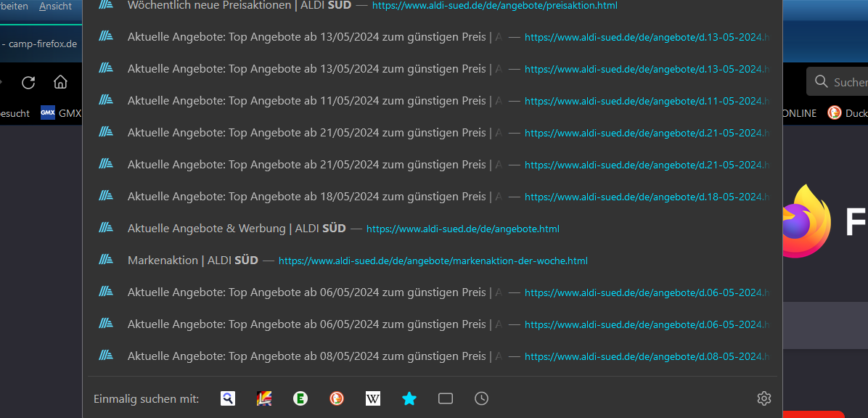The image size is (868, 418).
Task: Open Top Angebote ab 08/05/2024 suggestion
Action: (x=433, y=356)
